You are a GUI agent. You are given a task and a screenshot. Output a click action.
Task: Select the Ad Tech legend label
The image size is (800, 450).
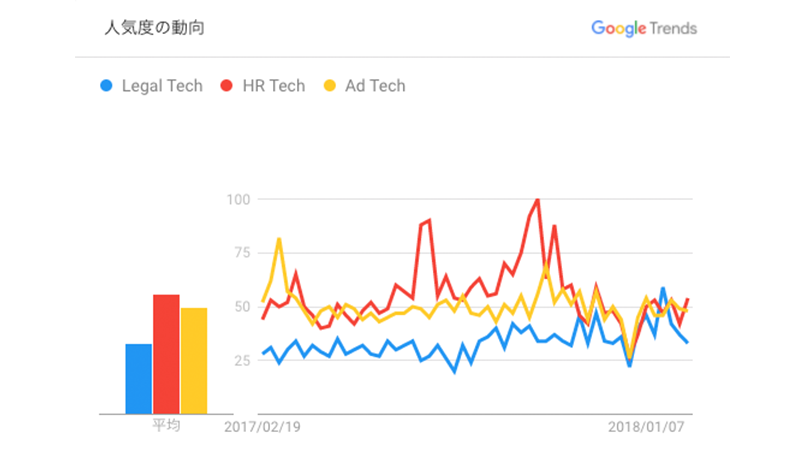tap(375, 86)
